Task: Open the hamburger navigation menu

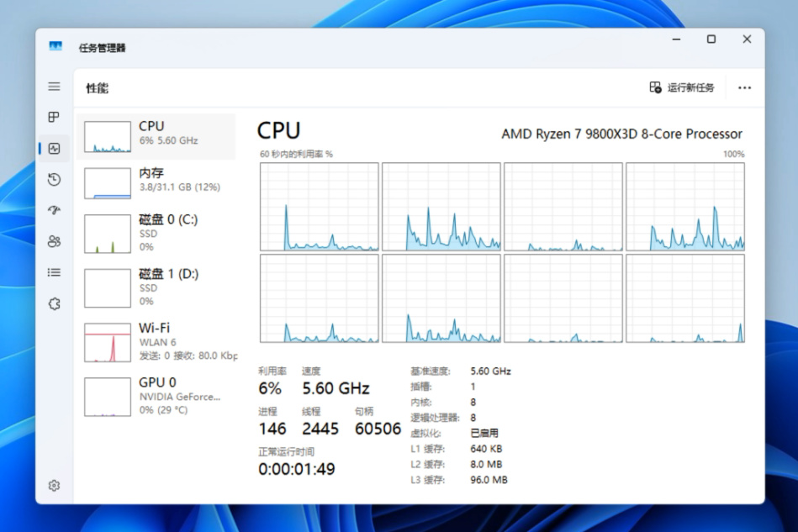Action: [x=54, y=87]
